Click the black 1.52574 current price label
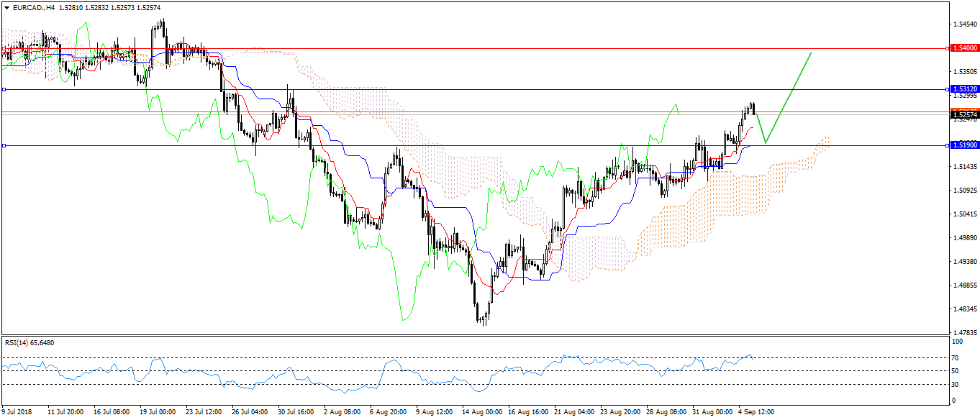The height and width of the screenshot is (420, 980). 963,114
